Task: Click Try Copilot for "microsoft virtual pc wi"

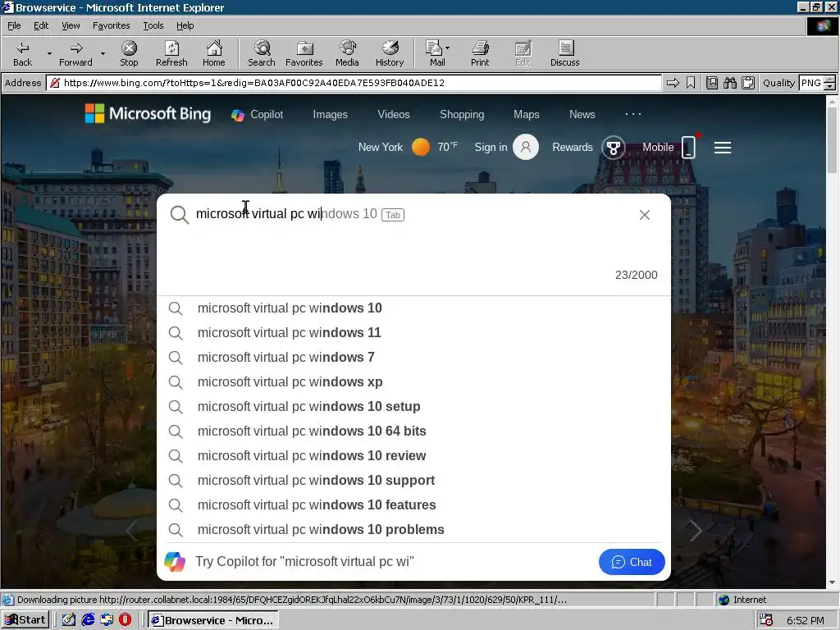Action: pyautogui.click(x=304, y=561)
